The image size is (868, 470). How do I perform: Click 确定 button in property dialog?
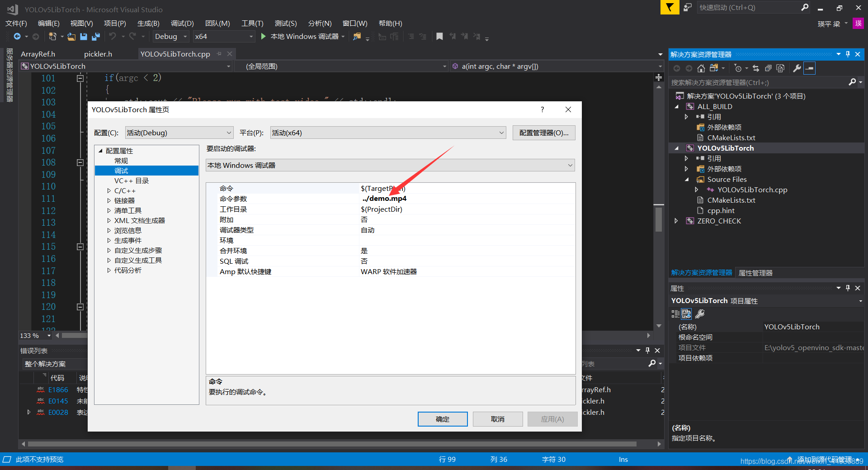(x=443, y=419)
